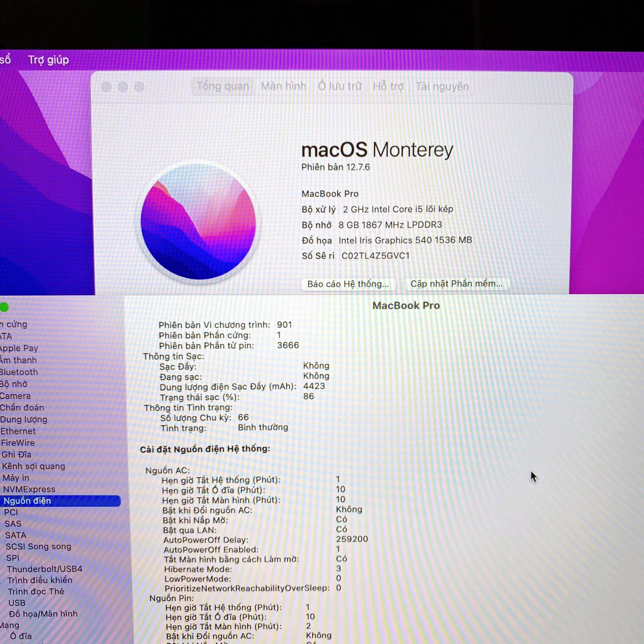The image size is (644, 644).
Task: Click 'MacBook Pro' in the About This Mac window
Action: (x=330, y=194)
